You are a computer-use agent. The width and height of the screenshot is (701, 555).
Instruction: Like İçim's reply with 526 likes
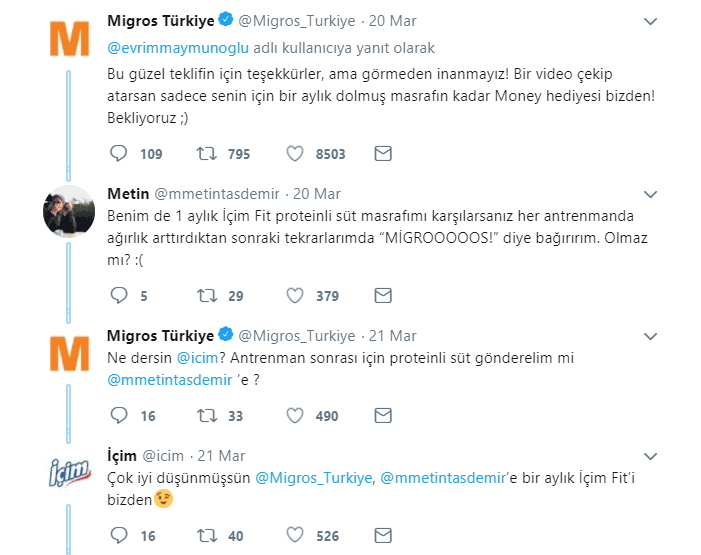pos(295,536)
